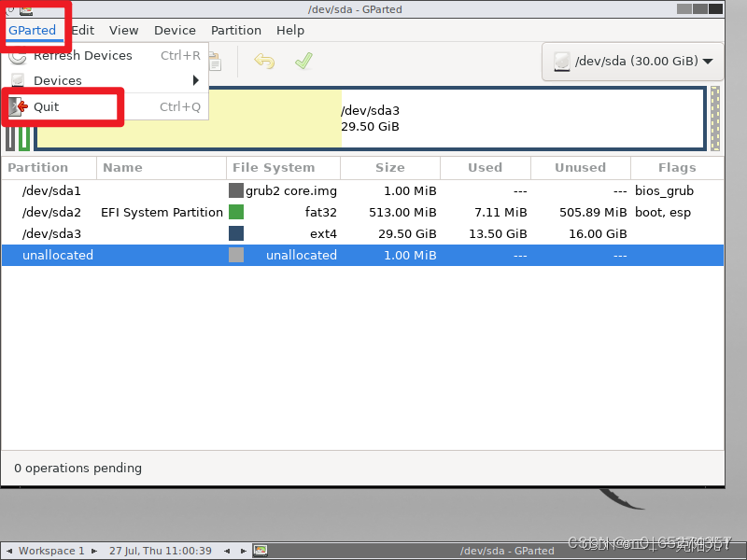Image resolution: width=747 pixels, height=560 pixels.
Task: Click the previous window arrow in taskbar
Action: click(x=227, y=551)
